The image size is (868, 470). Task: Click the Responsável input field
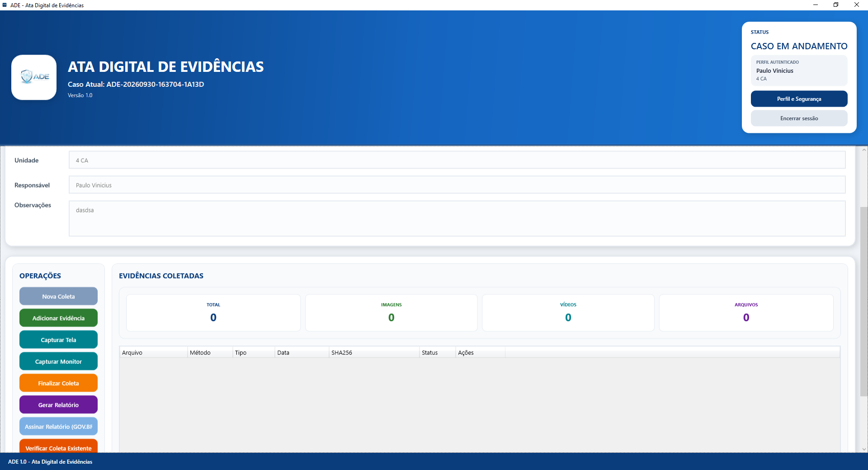tap(457, 185)
